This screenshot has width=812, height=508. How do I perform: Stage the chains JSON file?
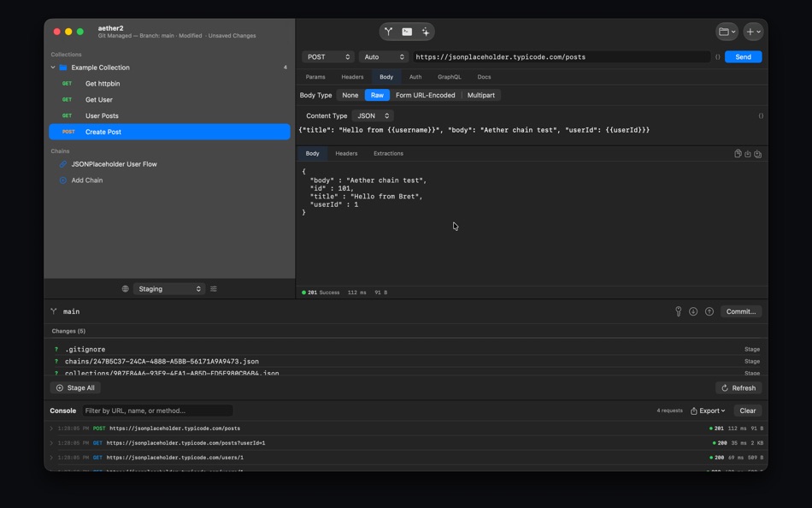tap(752, 361)
